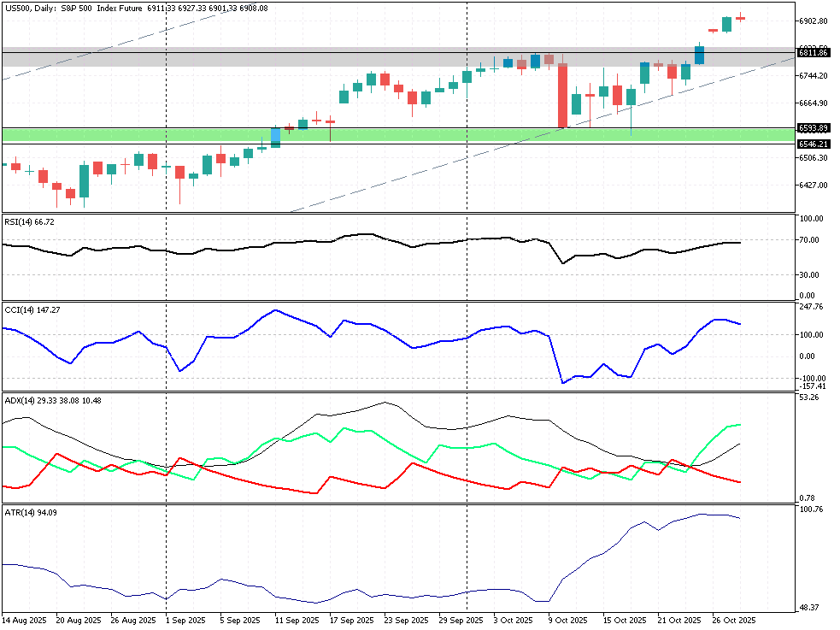Click the vertical dashed line at 1 Sep 2025

tap(165, 342)
